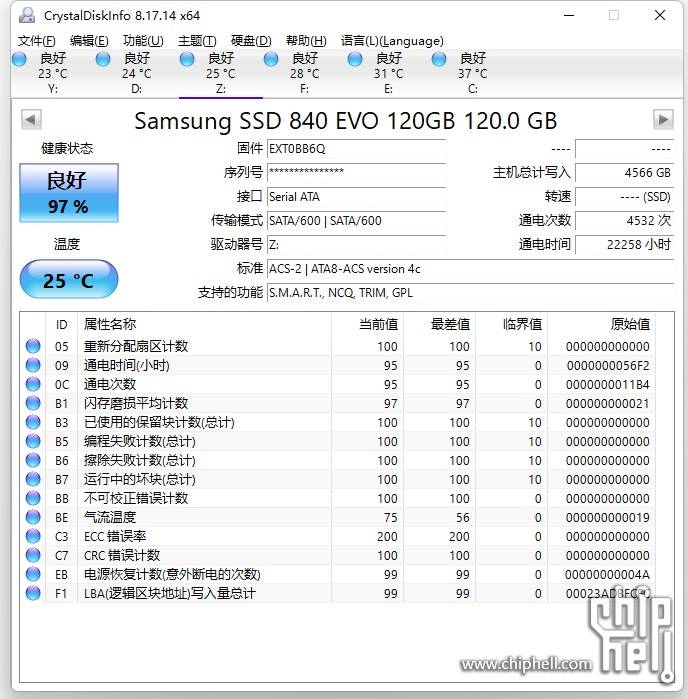Select the Z: disk tab at 25 °C
Image resolution: width=688 pixels, height=699 pixels.
point(221,74)
